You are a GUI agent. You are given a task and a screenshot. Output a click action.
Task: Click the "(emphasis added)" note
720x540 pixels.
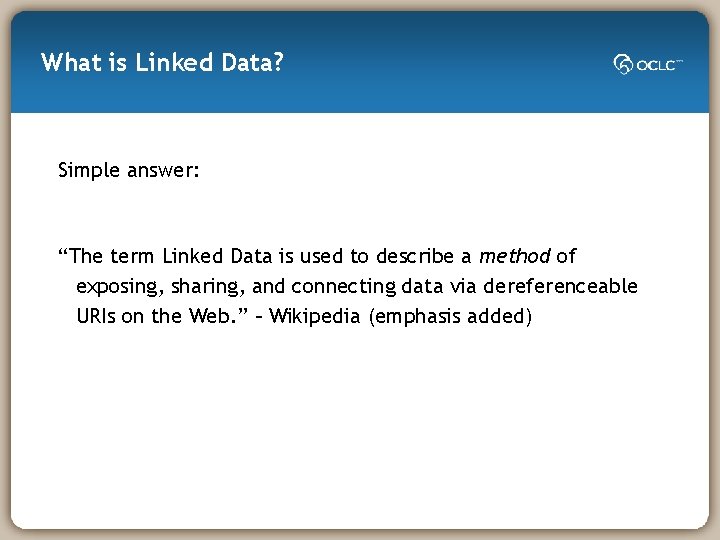(450, 316)
